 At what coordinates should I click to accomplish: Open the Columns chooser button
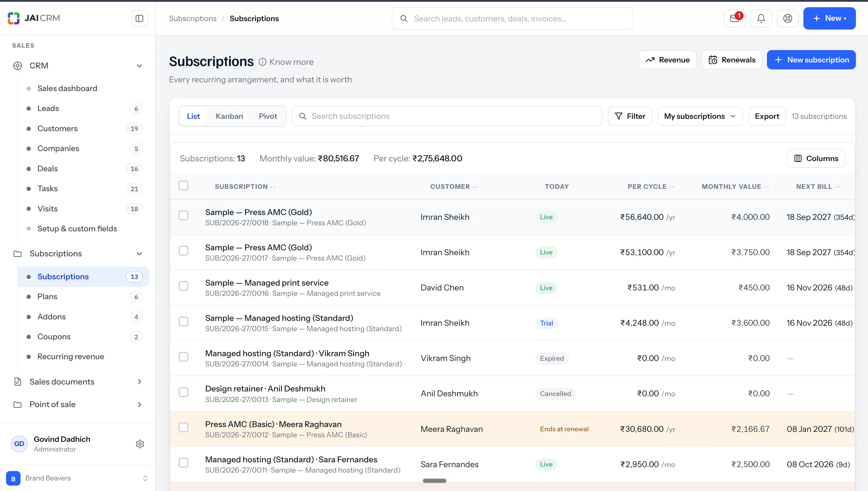(x=816, y=159)
